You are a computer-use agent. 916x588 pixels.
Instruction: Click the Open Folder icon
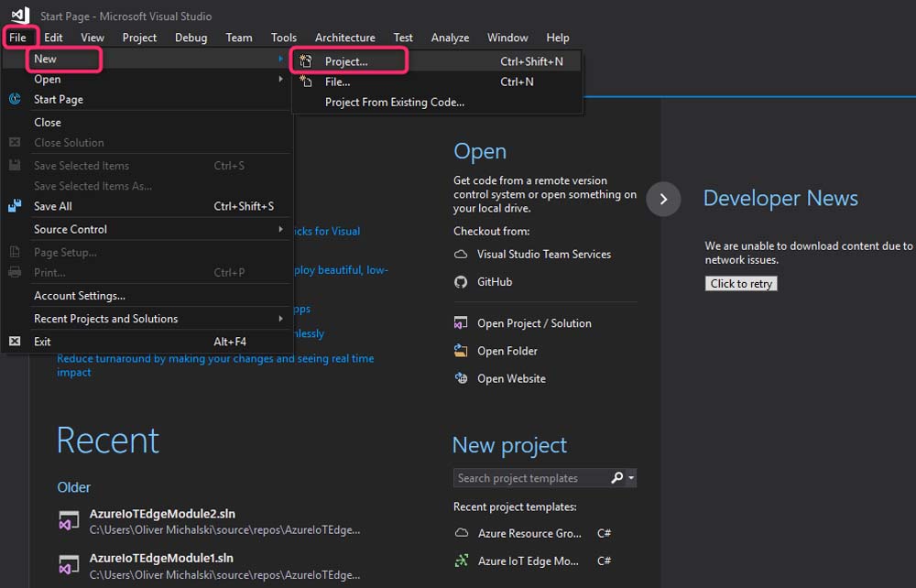[461, 351]
